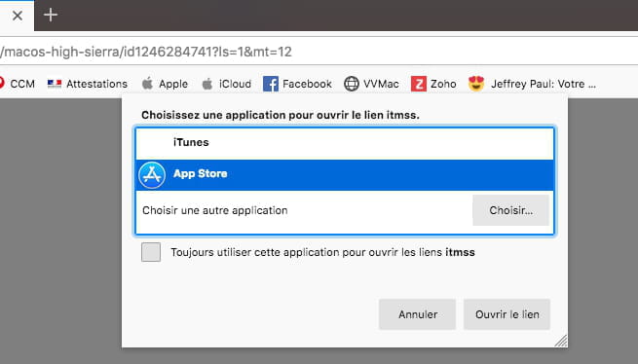The height and width of the screenshot is (364, 638).
Task: Open the Zoho bookmark icon
Action: click(419, 84)
